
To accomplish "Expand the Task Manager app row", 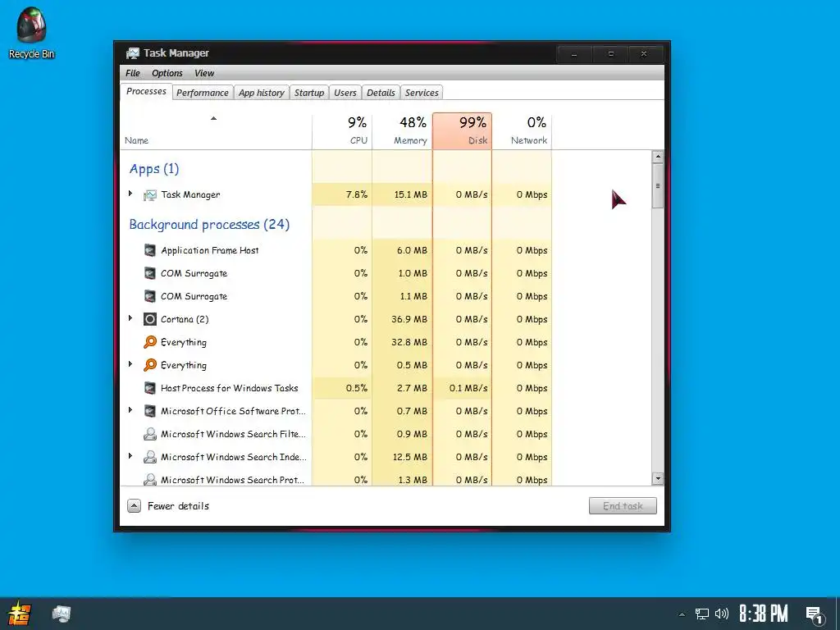I will coord(130,194).
